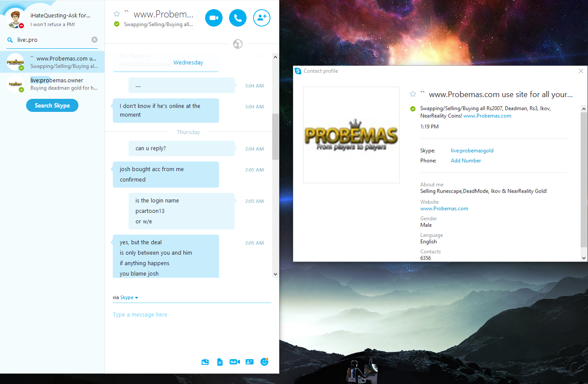Screen dimensions: 588x384
Task: Click the Contact profile scrollbar thumb
Action: [584, 179]
